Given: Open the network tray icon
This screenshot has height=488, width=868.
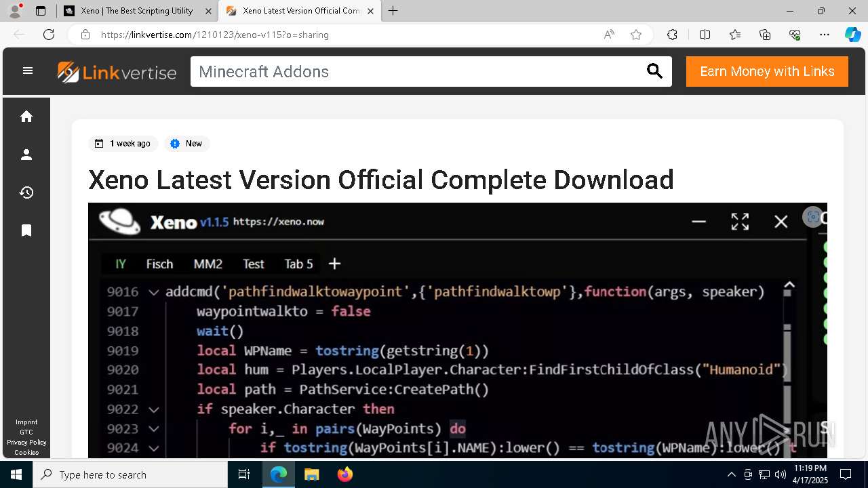Looking at the screenshot, I should click(x=764, y=474).
